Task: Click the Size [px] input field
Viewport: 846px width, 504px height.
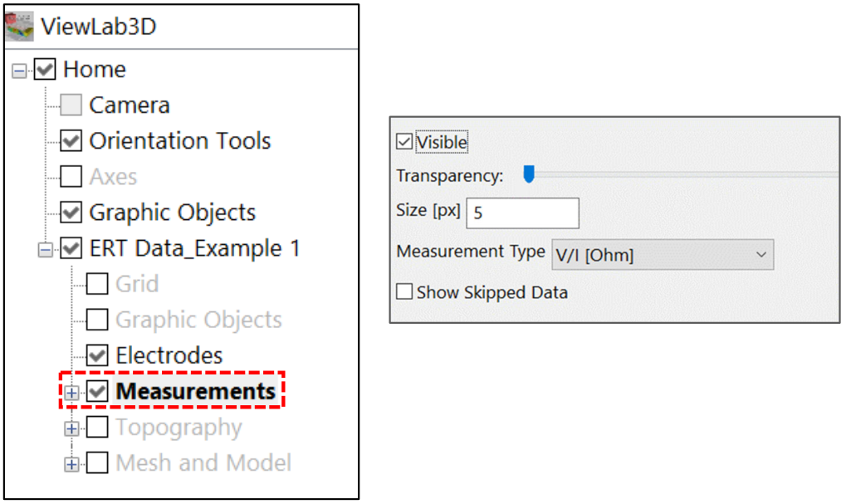Action: coord(522,213)
